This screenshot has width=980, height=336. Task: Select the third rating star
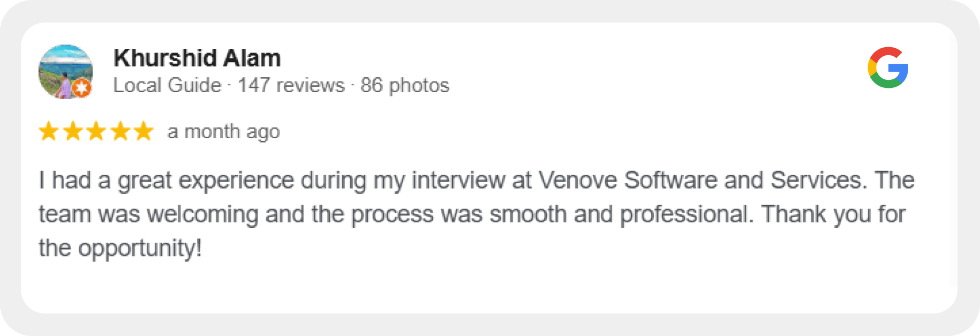(96, 131)
